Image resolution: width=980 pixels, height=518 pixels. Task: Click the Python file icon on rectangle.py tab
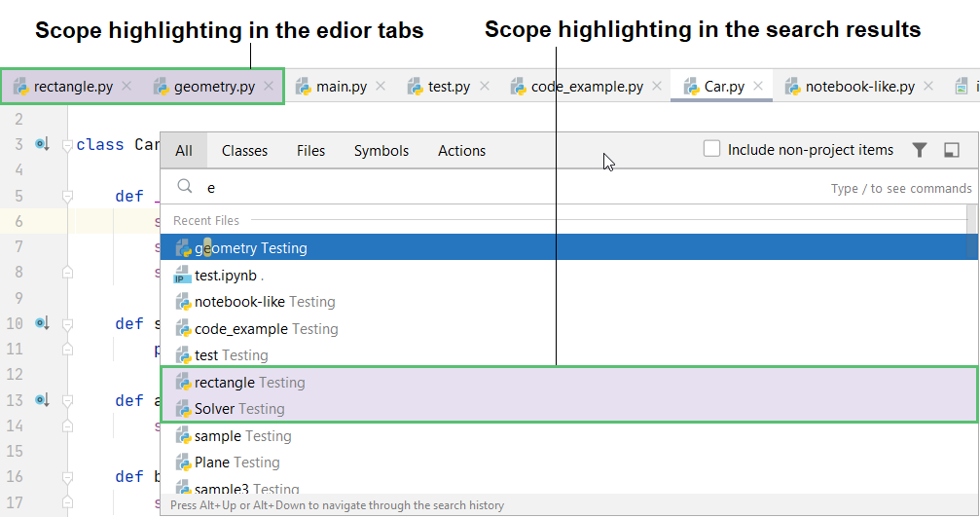pyautogui.click(x=20, y=87)
